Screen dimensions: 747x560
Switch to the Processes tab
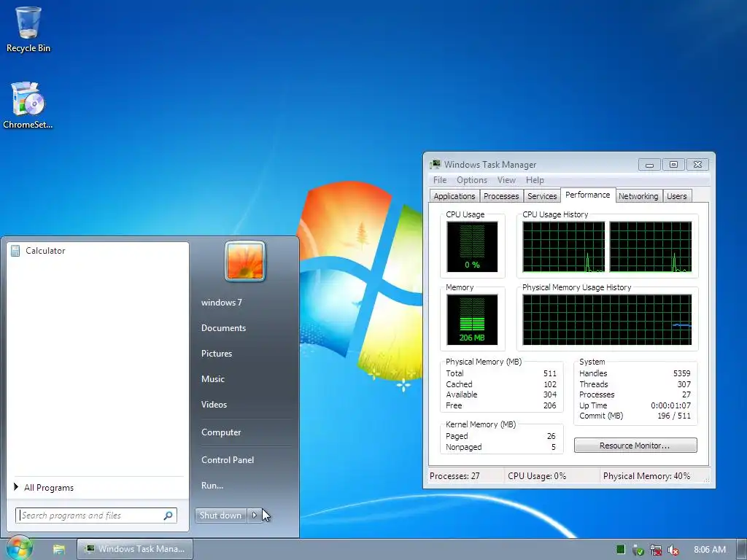500,196
